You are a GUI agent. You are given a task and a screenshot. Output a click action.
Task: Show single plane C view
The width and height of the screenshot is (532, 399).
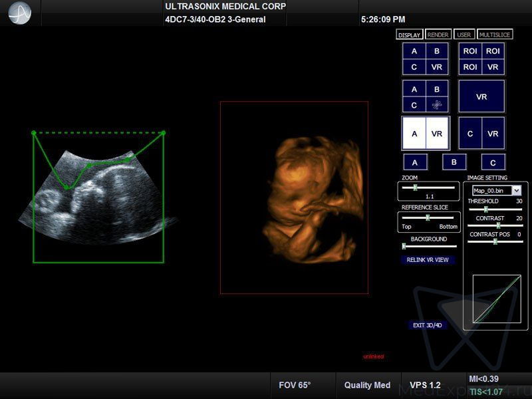point(493,162)
